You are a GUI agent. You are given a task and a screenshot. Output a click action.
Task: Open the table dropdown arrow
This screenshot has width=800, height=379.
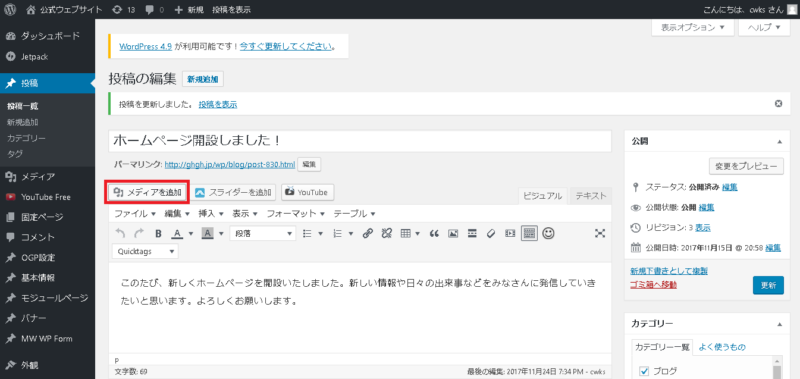tap(418, 234)
